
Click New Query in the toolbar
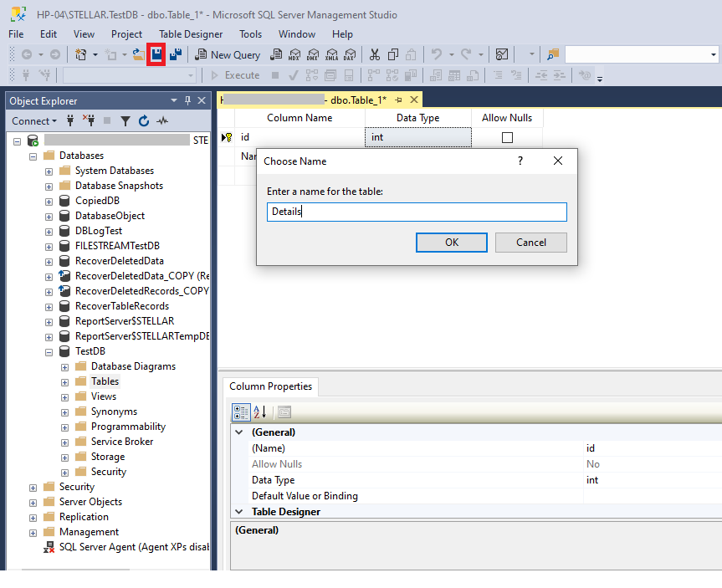pos(228,54)
